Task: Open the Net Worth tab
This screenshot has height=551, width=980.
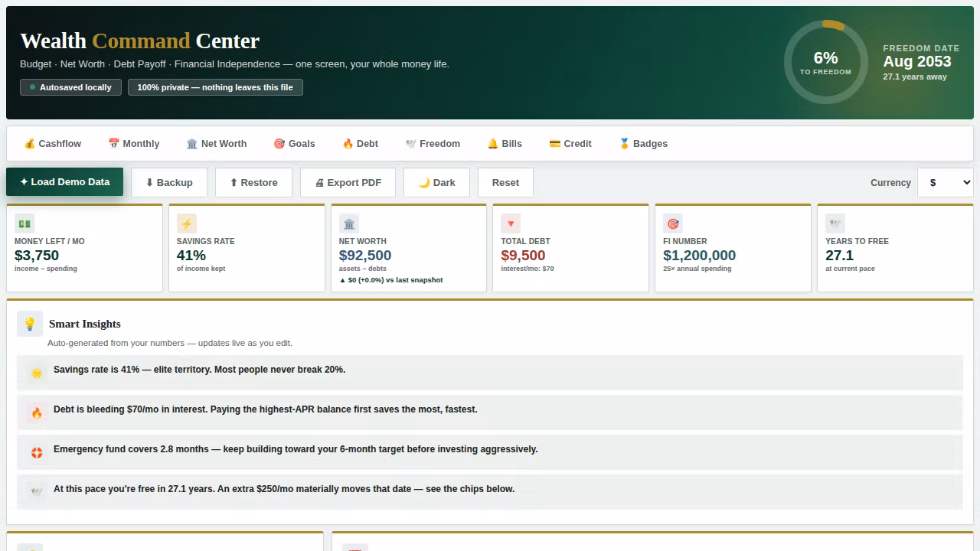Action: 217,144
